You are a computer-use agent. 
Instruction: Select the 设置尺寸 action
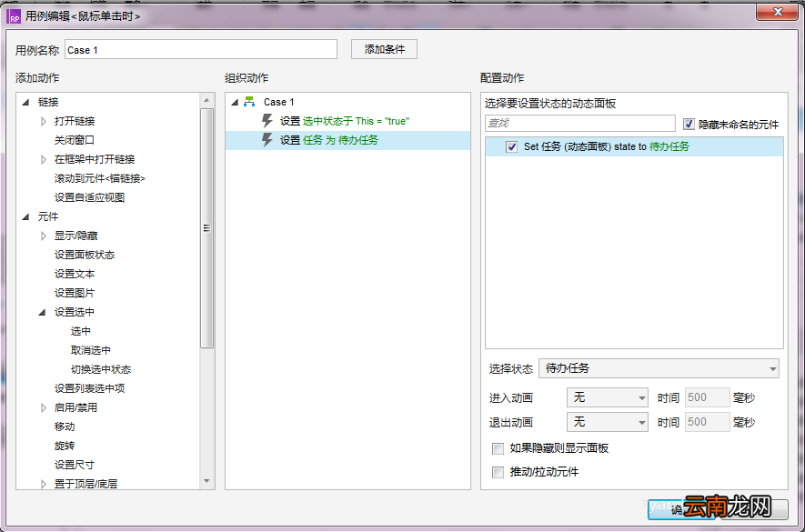[75, 465]
